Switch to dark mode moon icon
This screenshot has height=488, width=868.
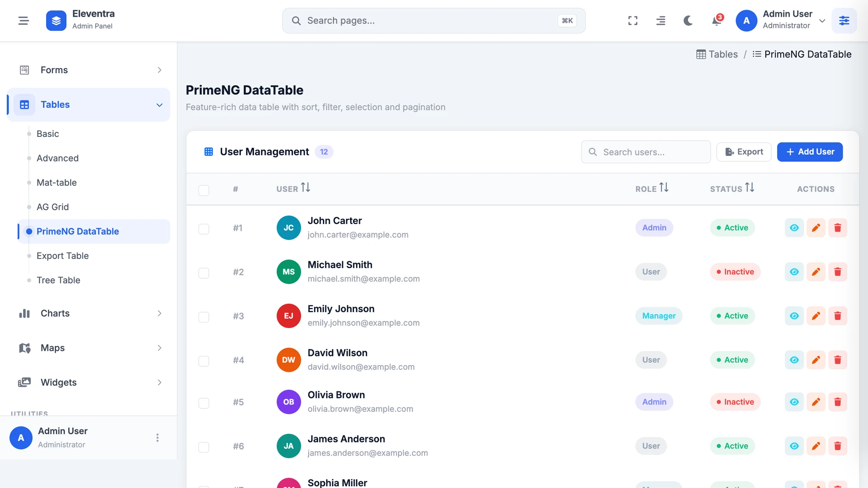pos(688,21)
